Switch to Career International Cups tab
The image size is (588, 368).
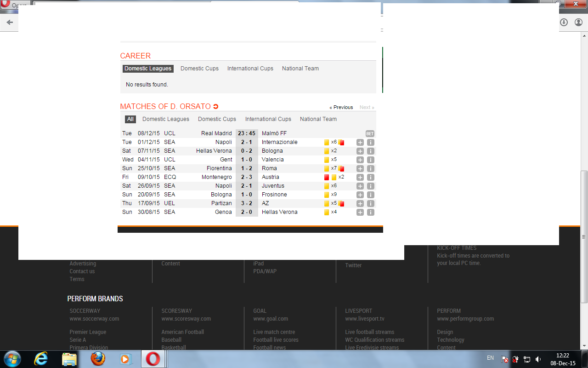click(250, 69)
